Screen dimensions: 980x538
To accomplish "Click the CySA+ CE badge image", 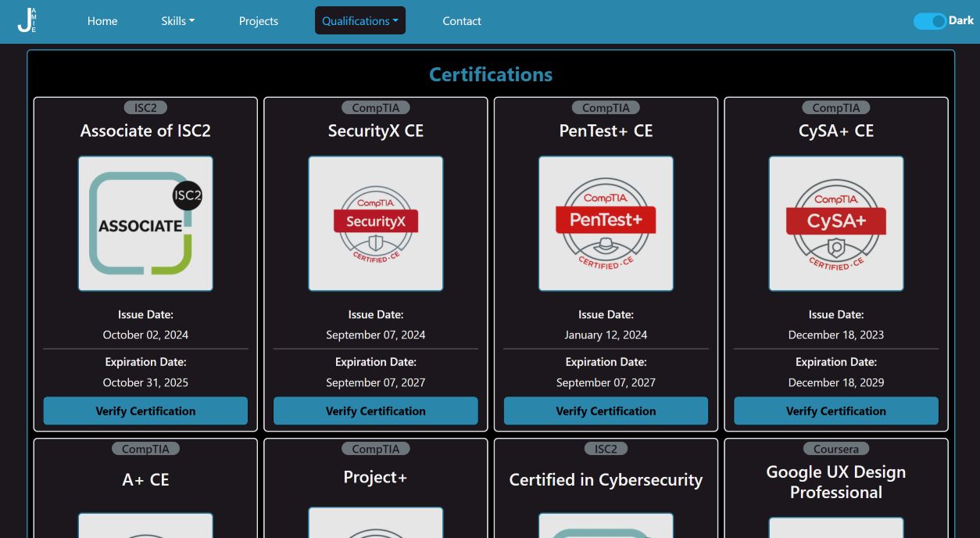I will (835, 223).
